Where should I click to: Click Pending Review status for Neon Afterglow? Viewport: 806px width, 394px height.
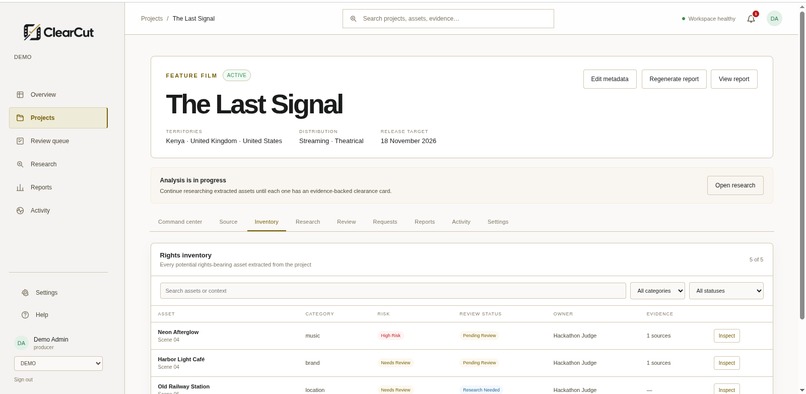(479, 335)
